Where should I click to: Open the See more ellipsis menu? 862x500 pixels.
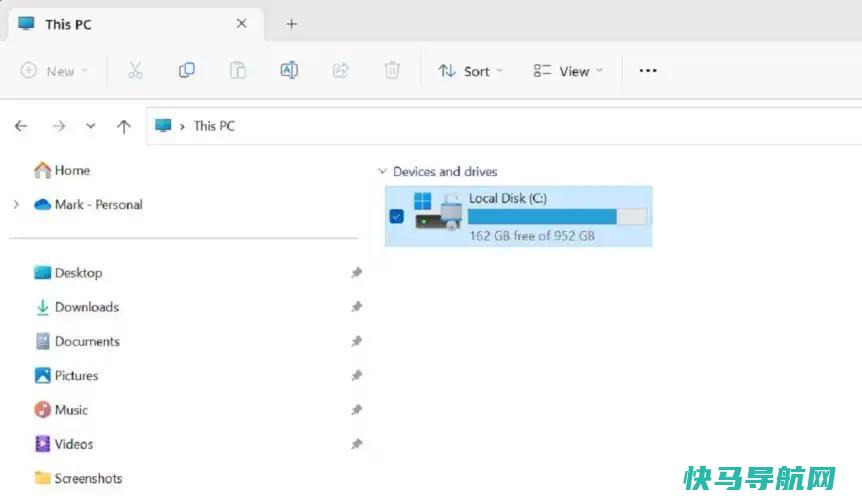pos(648,70)
